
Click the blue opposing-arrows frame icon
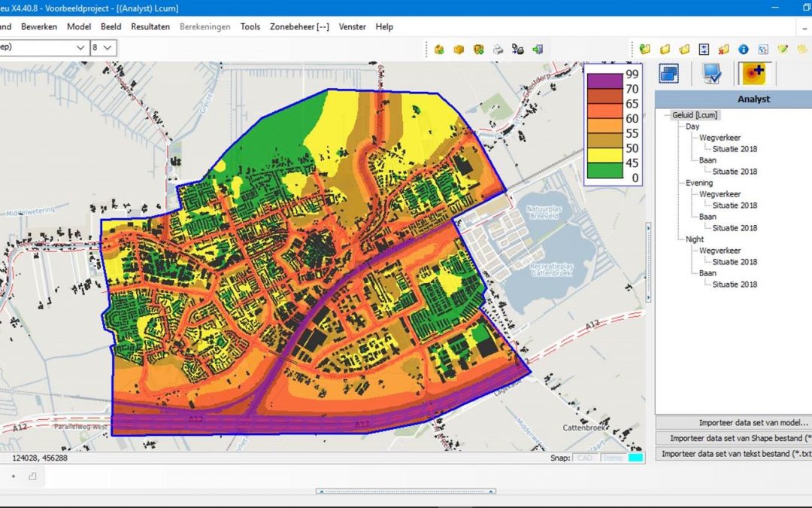(x=704, y=49)
